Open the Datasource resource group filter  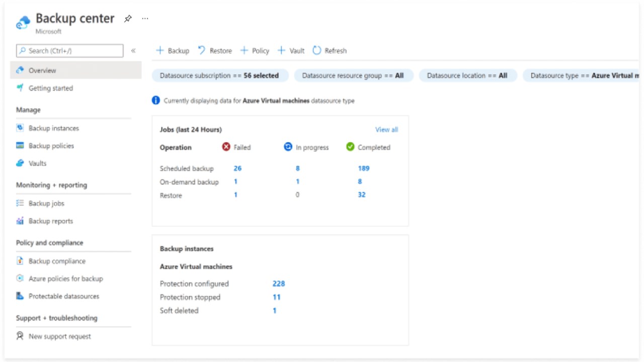[353, 76]
